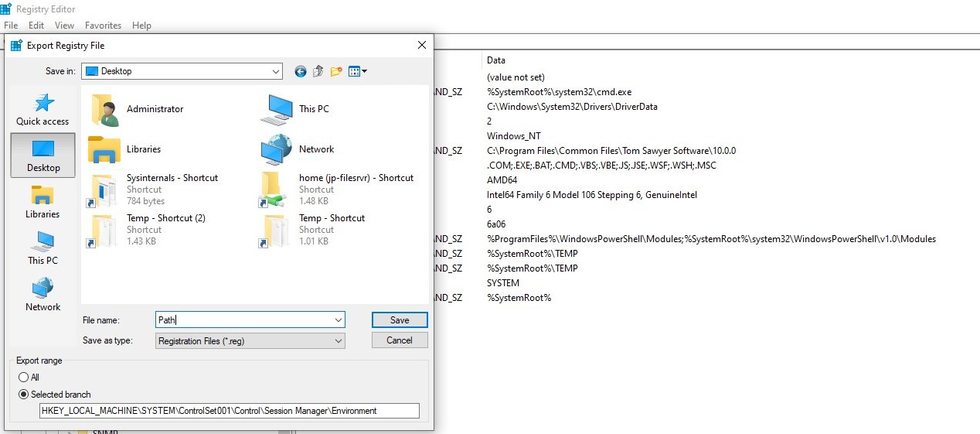Image resolution: width=980 pixels, height=434 pixels.
Task: Go up one folder level icon
Action: click(318, 71)
